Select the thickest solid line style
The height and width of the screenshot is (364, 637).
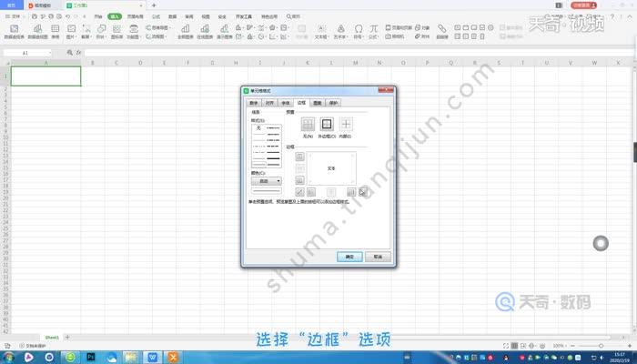[273, 158]
